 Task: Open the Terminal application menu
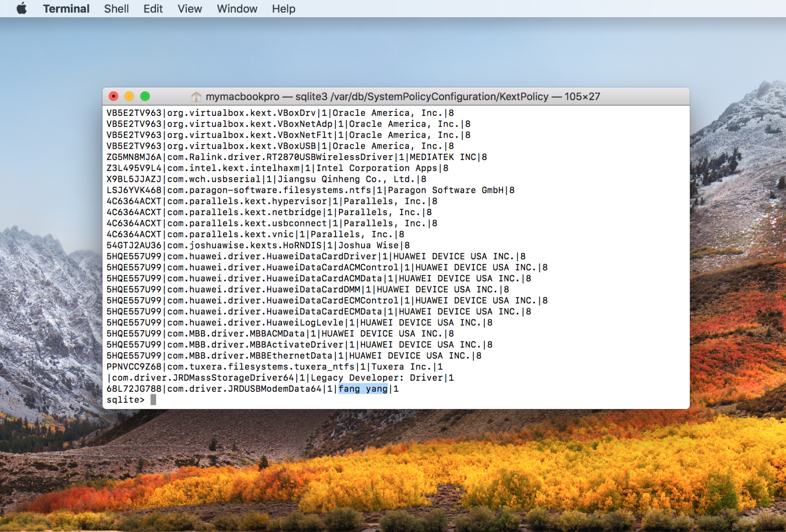point(66,9)
